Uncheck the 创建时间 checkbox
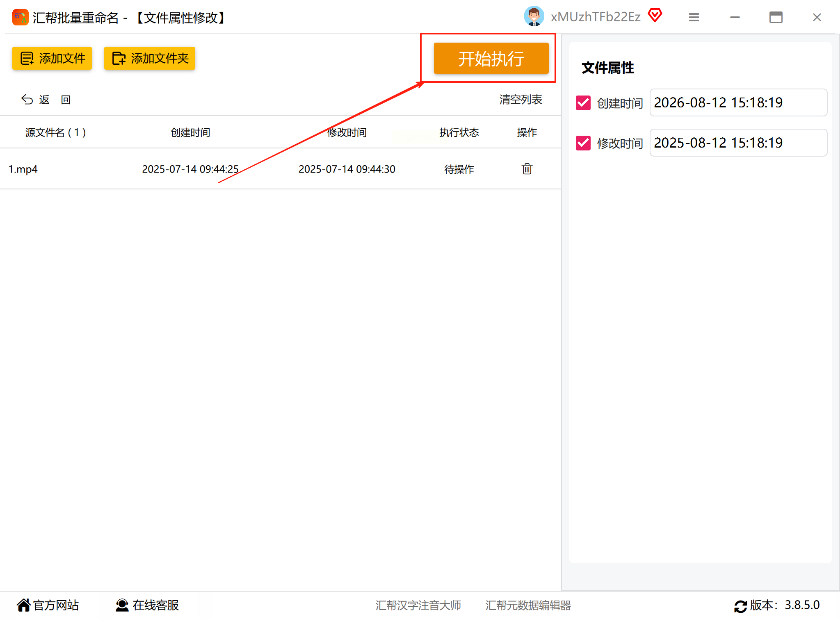 [x=583, y=103]
